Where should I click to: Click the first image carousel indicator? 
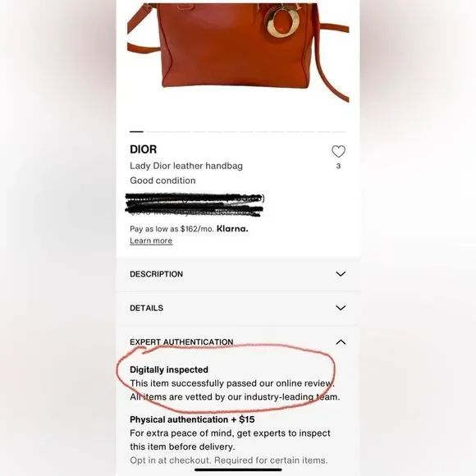(136, 132)
